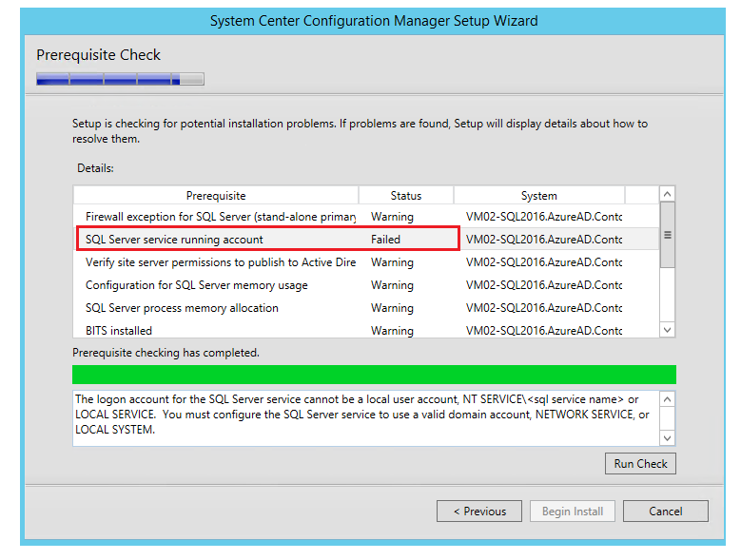
Task: Click Warning status for BITS installed
Action: click(392, 331)
